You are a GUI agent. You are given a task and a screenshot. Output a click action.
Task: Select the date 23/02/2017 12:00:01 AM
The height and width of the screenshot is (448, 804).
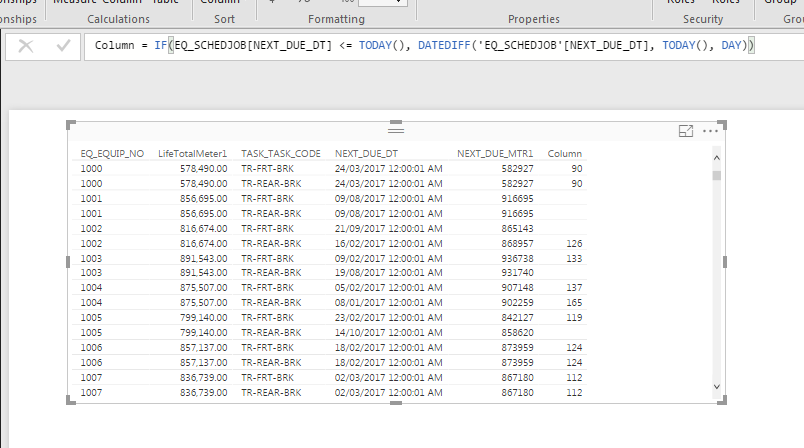click(389, 317)
